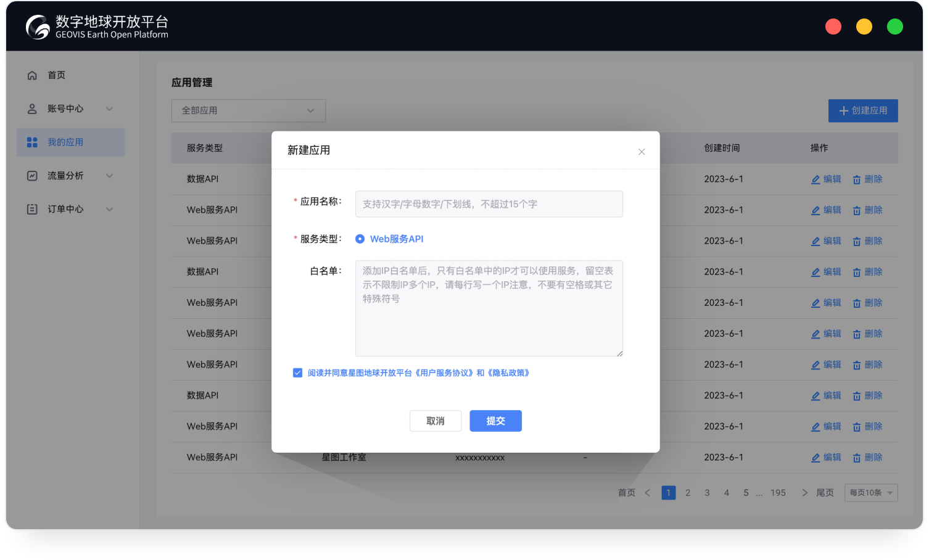
Task: Click the 服务类型 column header
Action: tap(205, 148)
